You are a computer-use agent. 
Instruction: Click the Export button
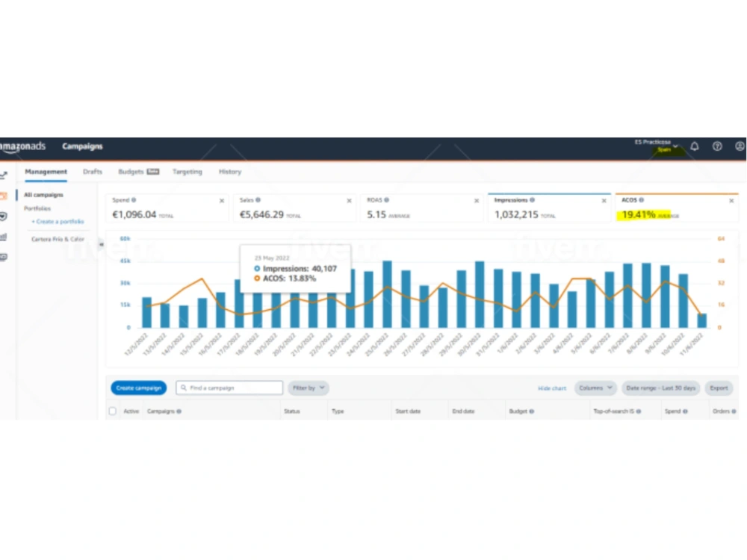click(719, 388)
